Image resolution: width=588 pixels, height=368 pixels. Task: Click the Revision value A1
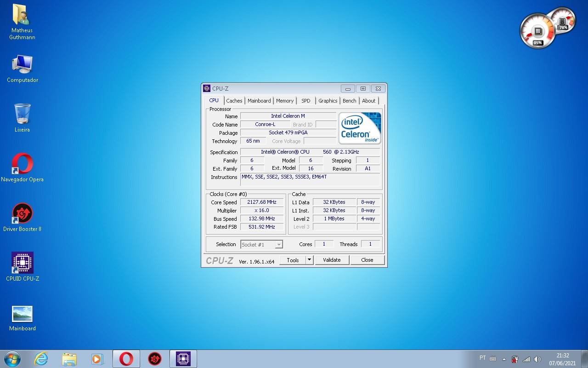point(368,168)
